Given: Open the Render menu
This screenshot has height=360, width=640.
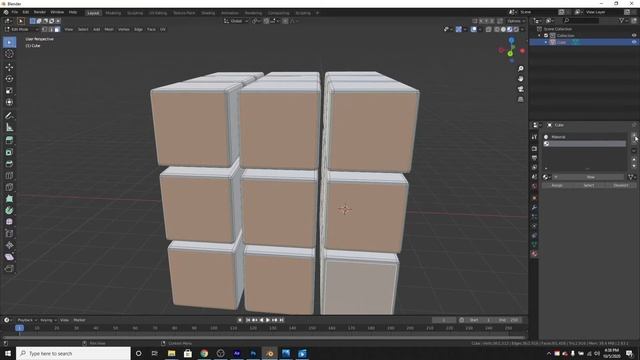Looking at the screenshot, I should click(x=40, y=12).
